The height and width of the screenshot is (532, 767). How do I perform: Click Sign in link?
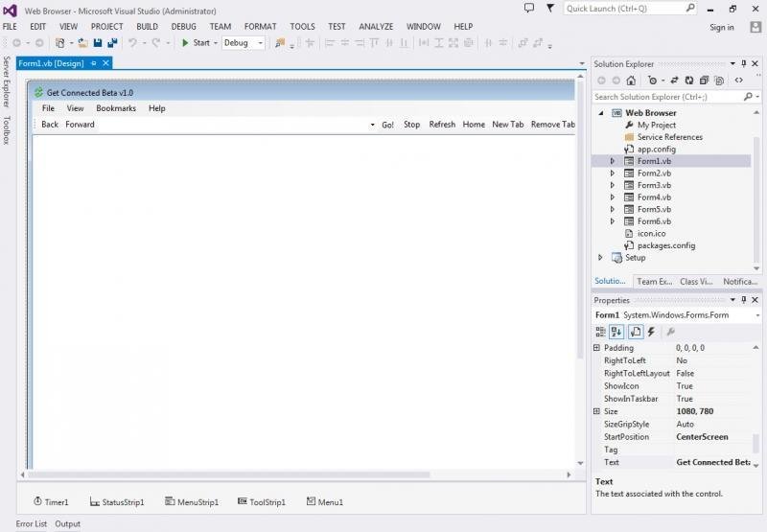click(722, 28)
